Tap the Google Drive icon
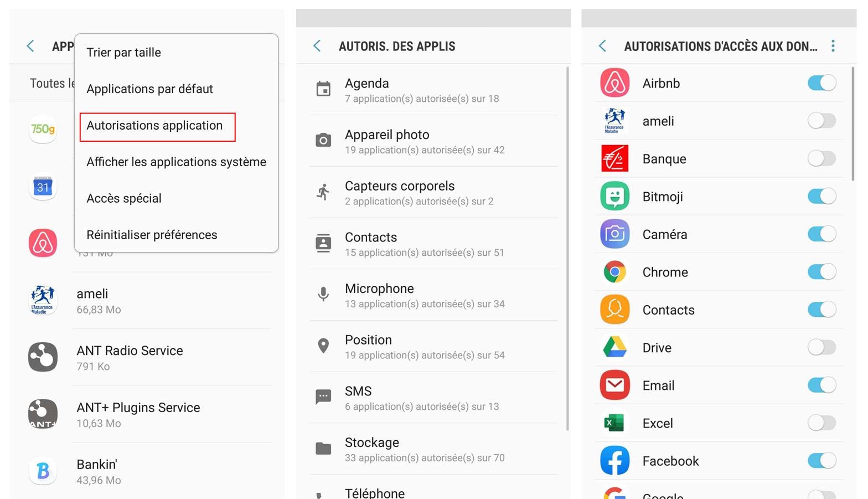Viewport: 868px width, 499px height. pyautogui.click(x=614, y=347)
